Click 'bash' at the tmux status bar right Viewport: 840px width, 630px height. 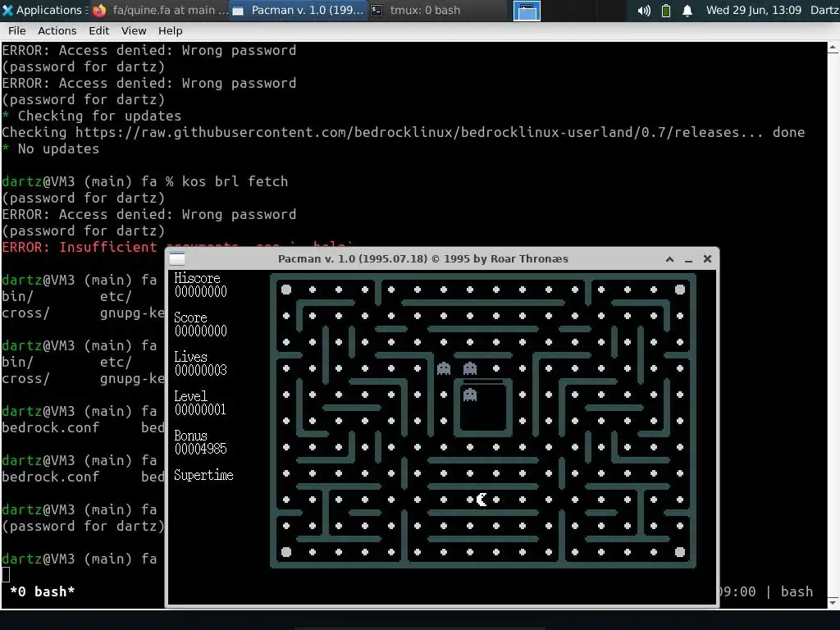point(797,591)
